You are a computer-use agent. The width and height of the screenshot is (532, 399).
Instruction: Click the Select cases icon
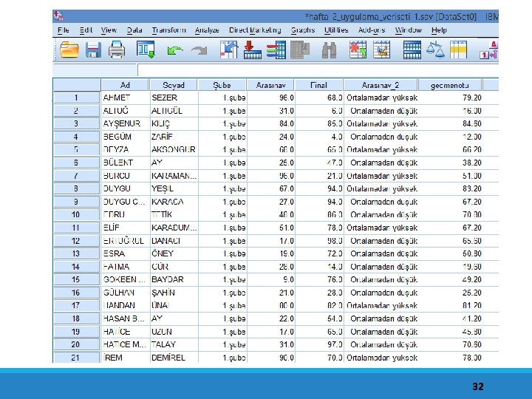tap(458, 50)
